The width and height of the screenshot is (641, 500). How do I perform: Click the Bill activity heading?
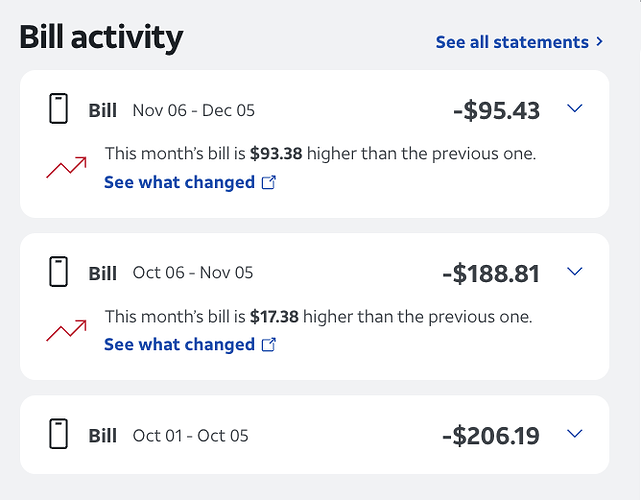coord(101,37)
